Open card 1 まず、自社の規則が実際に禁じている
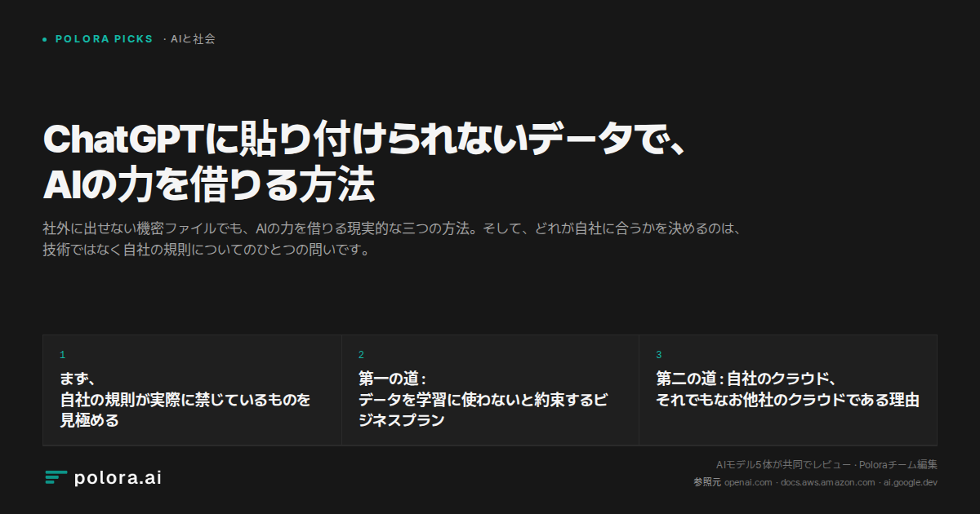980x514 pixels. pos(192,390)
